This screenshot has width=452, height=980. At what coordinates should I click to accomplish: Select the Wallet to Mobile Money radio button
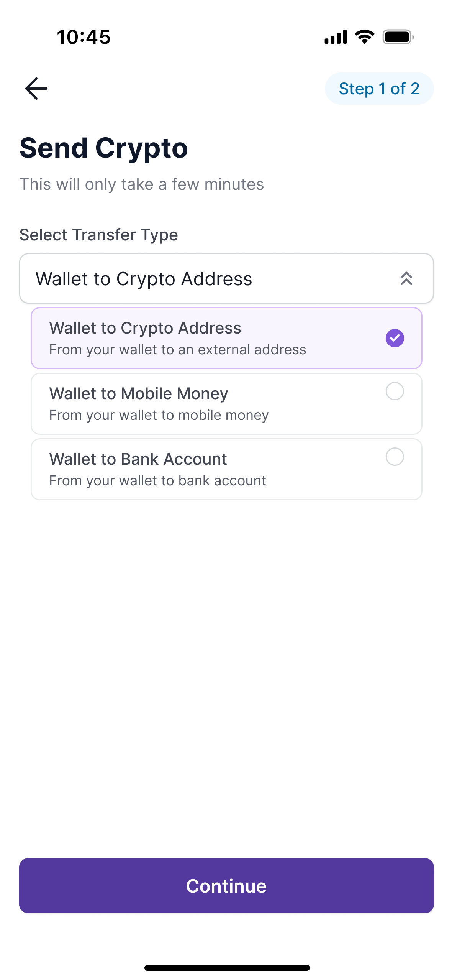tap(395, 391)
